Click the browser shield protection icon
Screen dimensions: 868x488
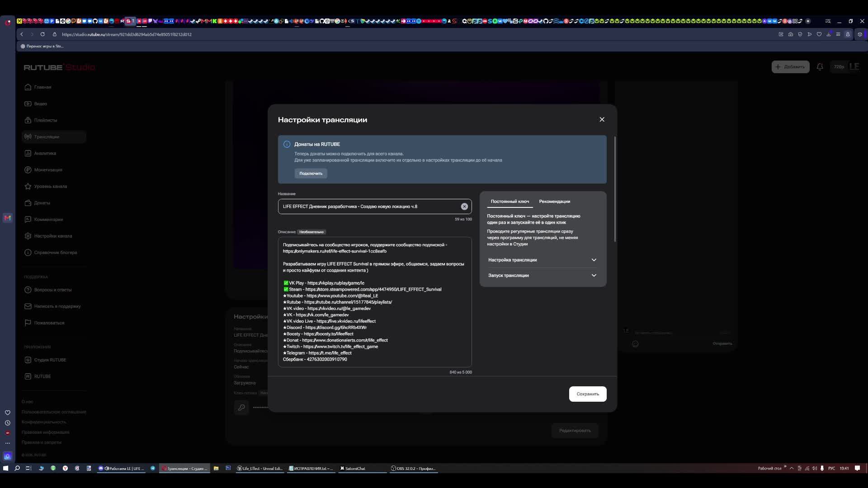pos(800,34)
